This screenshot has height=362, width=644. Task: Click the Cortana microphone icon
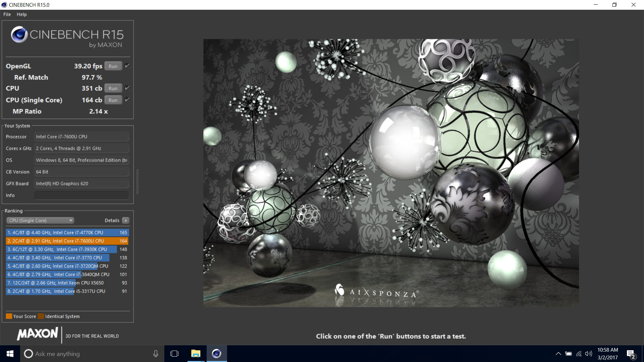coord(156,354)
